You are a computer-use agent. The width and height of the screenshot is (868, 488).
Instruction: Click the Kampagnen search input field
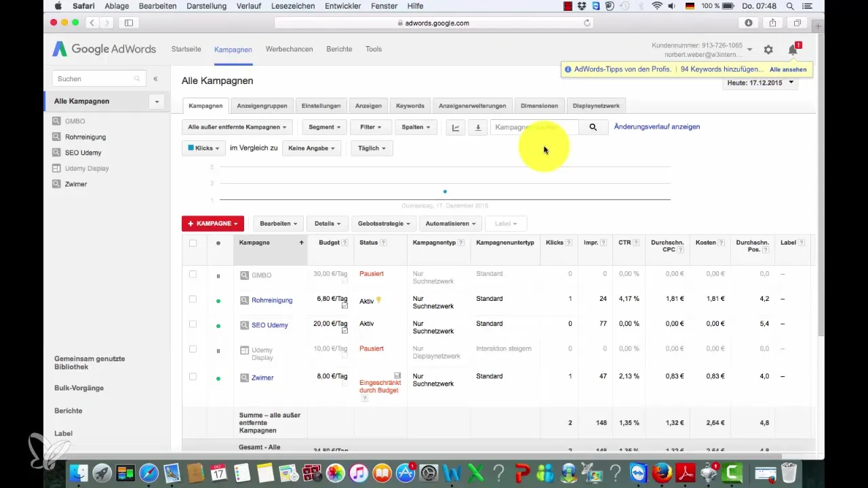pyautogui.click(x=534, y=127)
